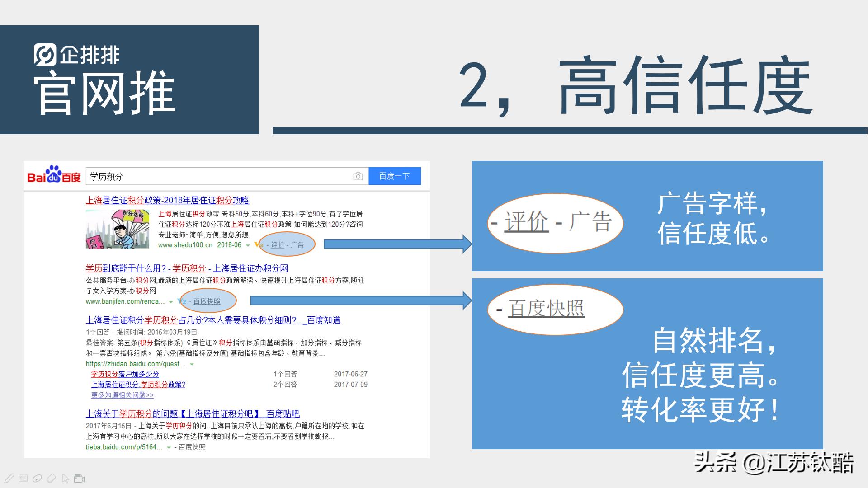Open image search via the camera icon
Screen dimensions: 868x488
359,176
